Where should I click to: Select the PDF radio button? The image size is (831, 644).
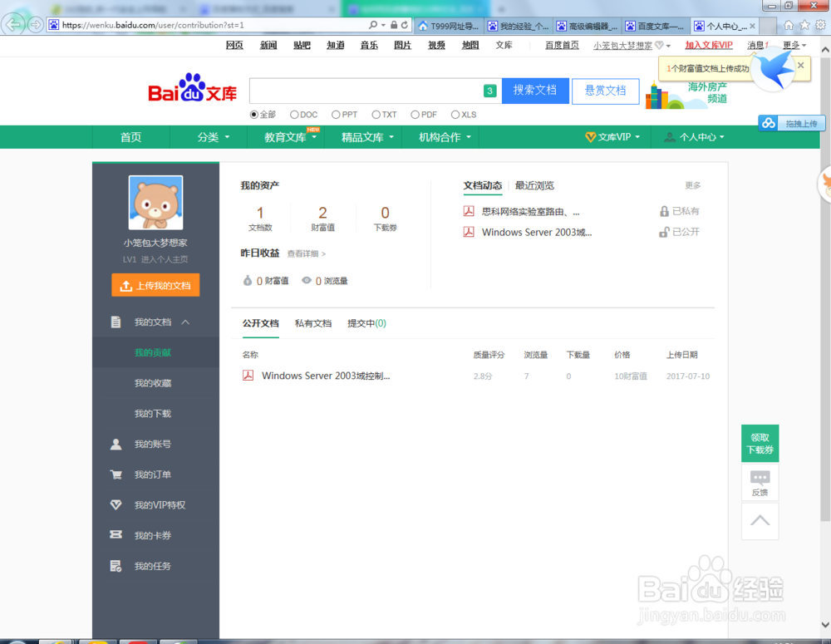point(415,115)
